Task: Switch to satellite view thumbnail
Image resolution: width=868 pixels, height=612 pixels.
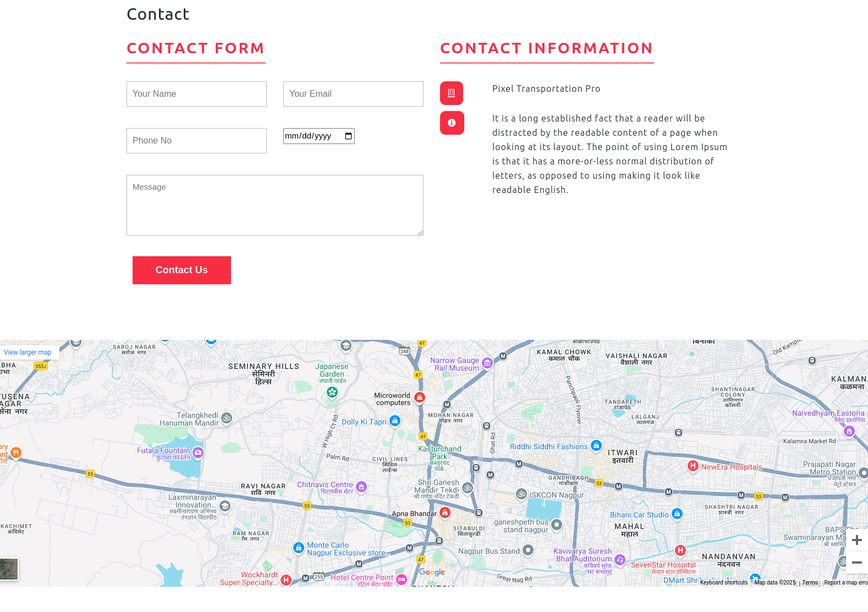Action: point(9,569)
